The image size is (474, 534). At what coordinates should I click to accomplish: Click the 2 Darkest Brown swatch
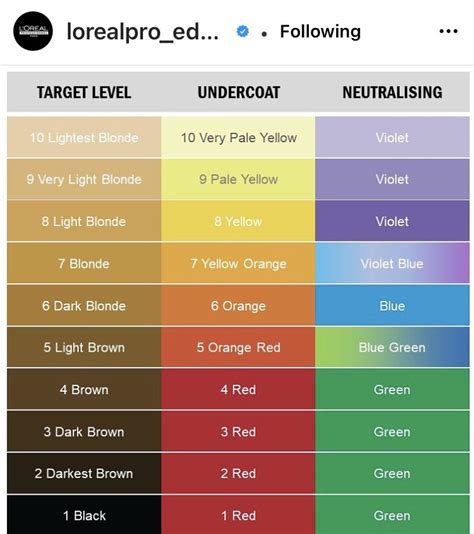tap(84, 473)
